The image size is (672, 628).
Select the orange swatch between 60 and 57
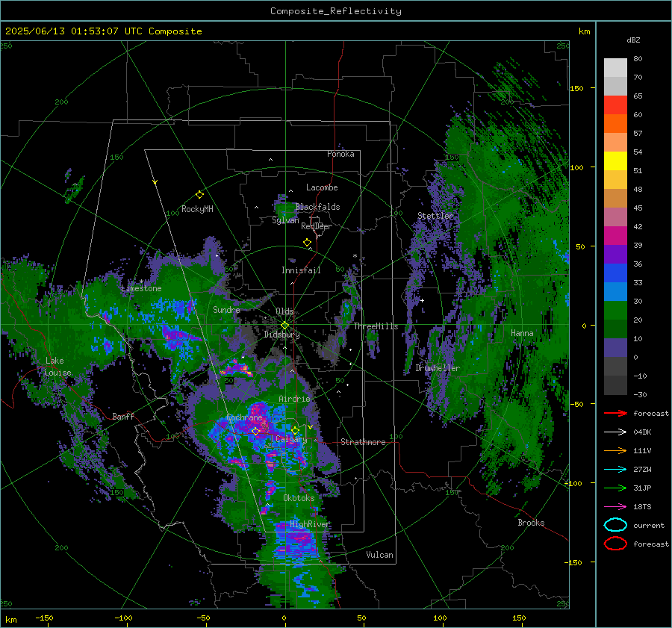(x=615, y=123)
